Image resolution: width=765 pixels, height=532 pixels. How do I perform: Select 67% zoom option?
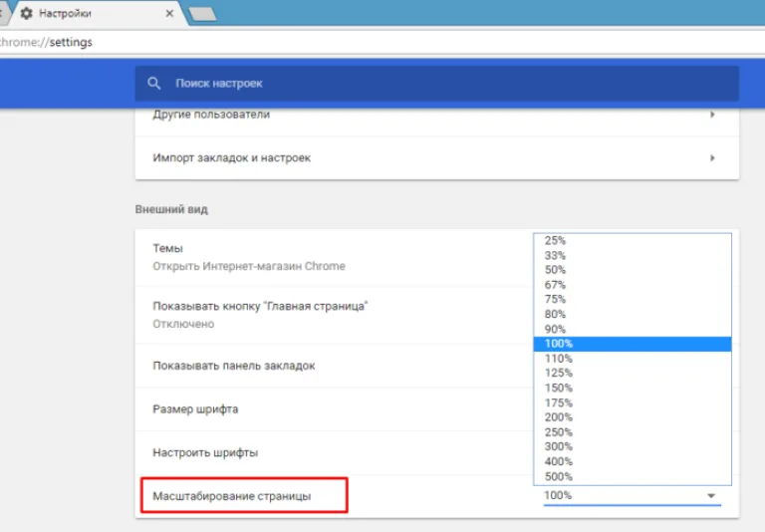point(633,285)
